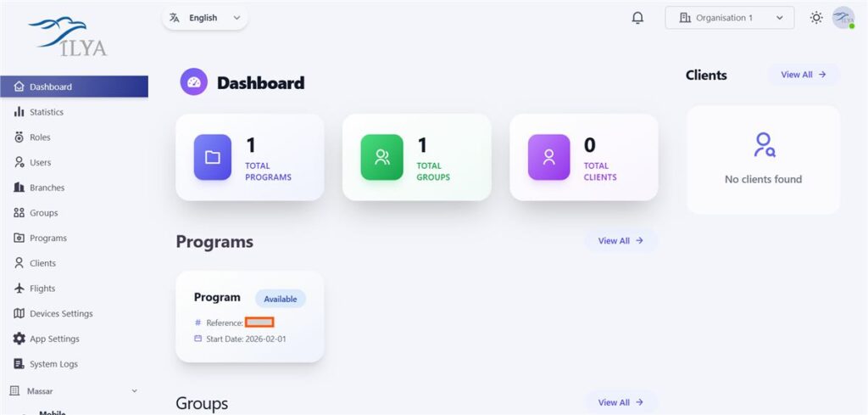This screenshot has width=868, height=415.
Task: Toggle the light/dark theme sun icon
Action: (816, 18)
